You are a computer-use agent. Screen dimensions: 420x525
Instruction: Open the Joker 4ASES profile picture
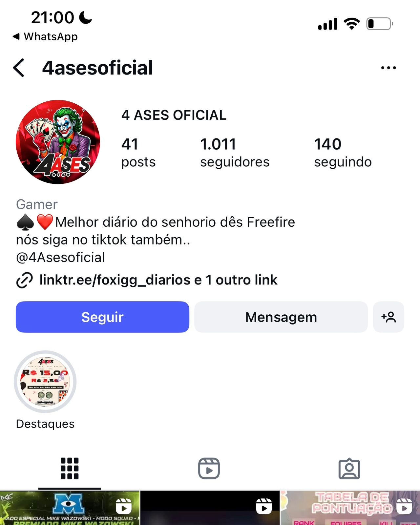click(58, 142)
